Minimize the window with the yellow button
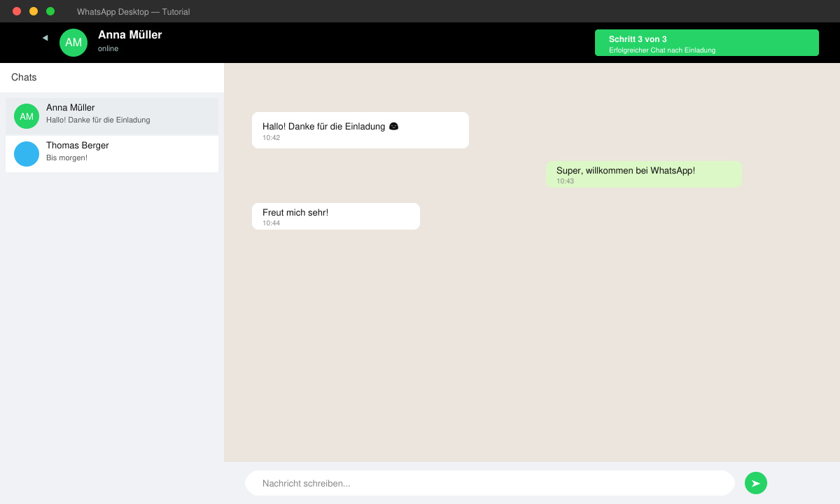Screen dimensions: 840x504 click(34, 11)
